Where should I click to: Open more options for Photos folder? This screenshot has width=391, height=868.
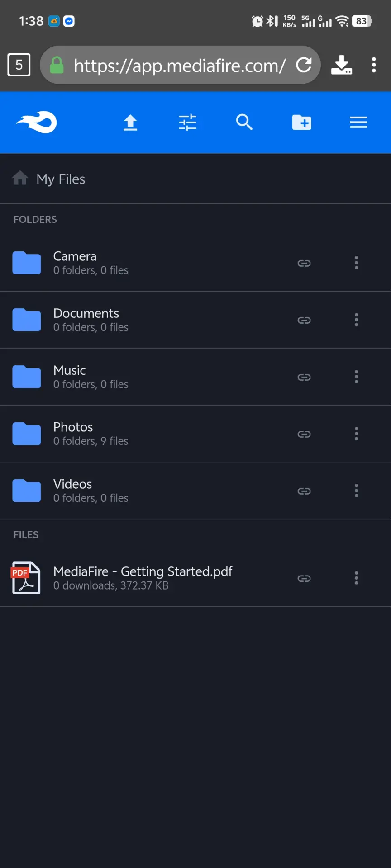(357, 434)
